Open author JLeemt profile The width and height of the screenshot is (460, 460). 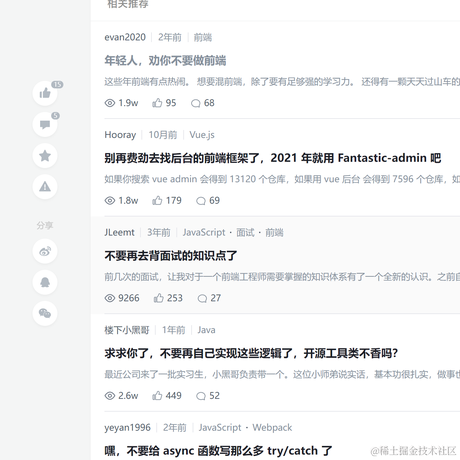tap(119, 232)
